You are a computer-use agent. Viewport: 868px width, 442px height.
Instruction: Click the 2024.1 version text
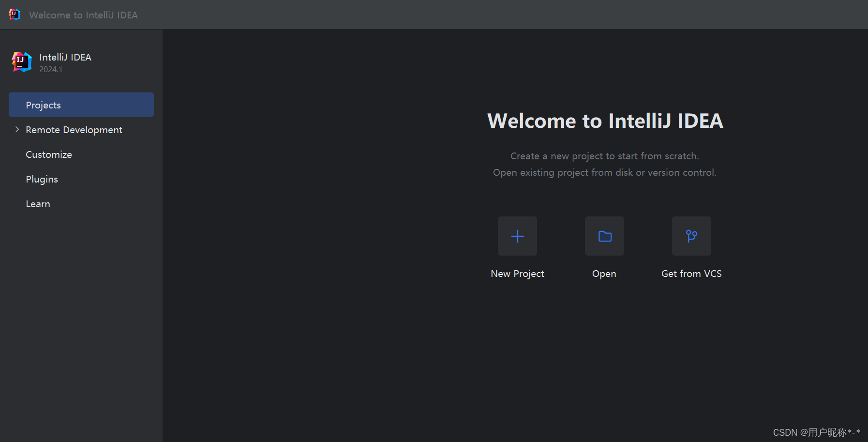pos(51,69)
